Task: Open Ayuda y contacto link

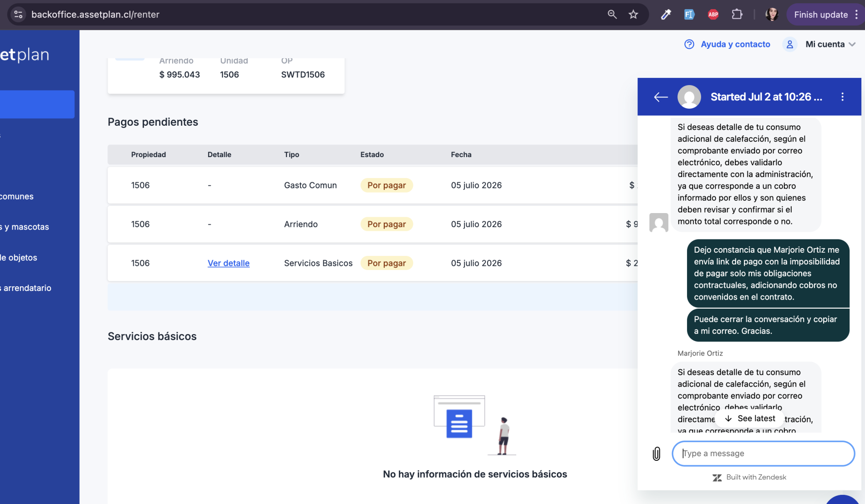Action: pyautogui.click(x=735, y=44)
